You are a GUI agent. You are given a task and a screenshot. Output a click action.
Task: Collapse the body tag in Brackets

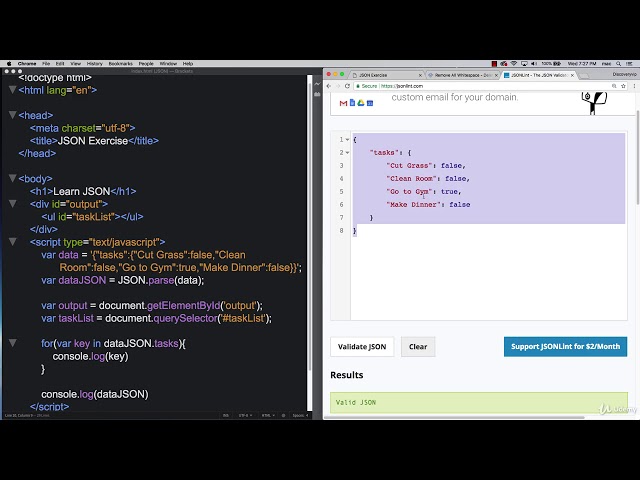[13, 178]
